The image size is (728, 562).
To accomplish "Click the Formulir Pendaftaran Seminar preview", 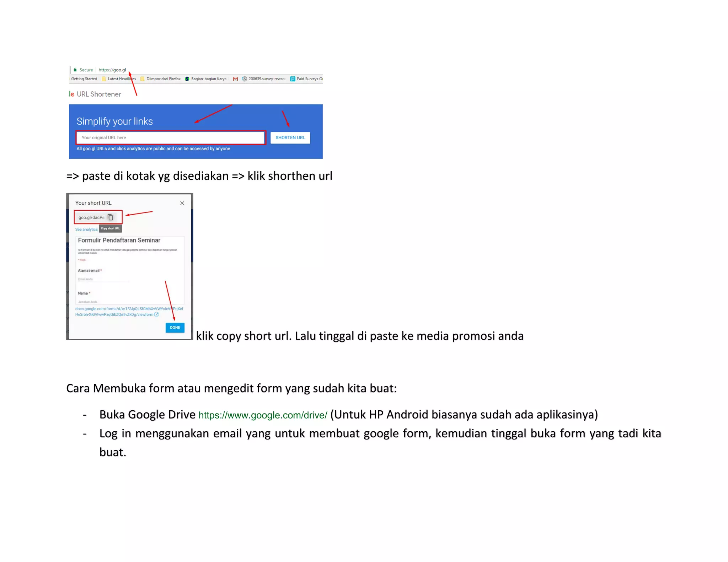I will click(130, 270).
